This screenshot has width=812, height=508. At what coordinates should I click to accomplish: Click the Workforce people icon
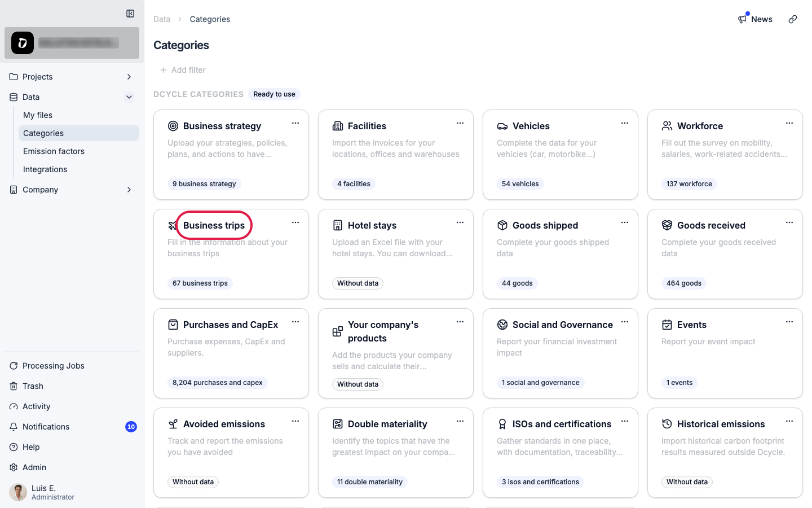(x=667, y=126)
